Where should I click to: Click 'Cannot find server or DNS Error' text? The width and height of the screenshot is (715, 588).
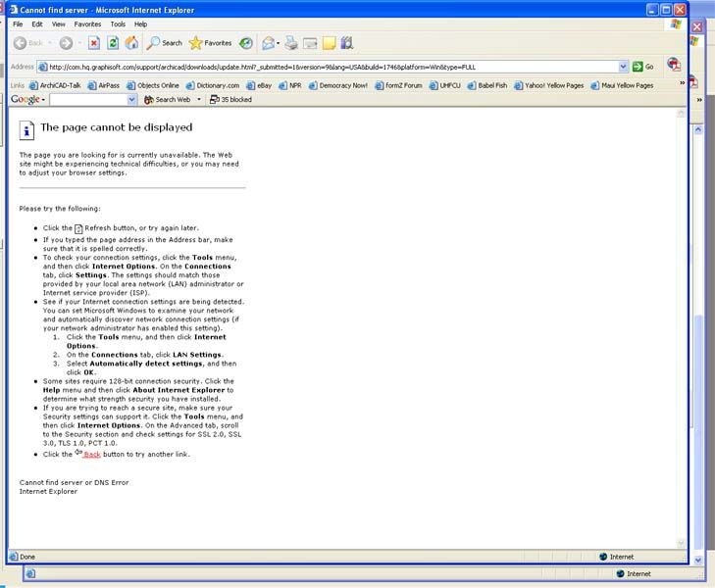[74, 482]
